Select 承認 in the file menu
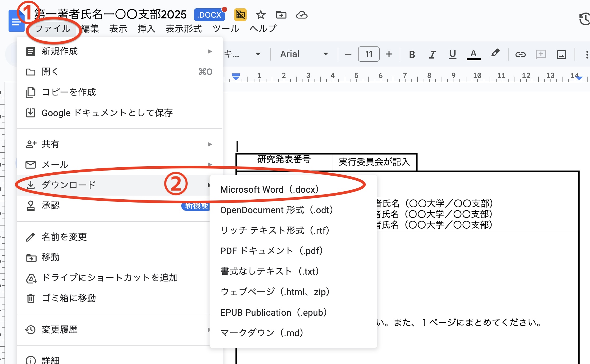Viewport: 590px width, 364px height. coord(113,206)
